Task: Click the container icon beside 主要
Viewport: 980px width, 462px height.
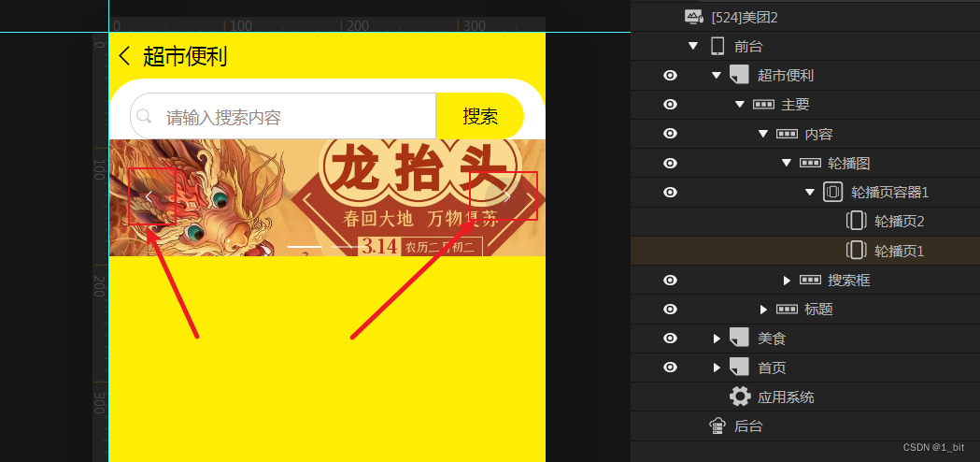Action: (x=764, y=105)
